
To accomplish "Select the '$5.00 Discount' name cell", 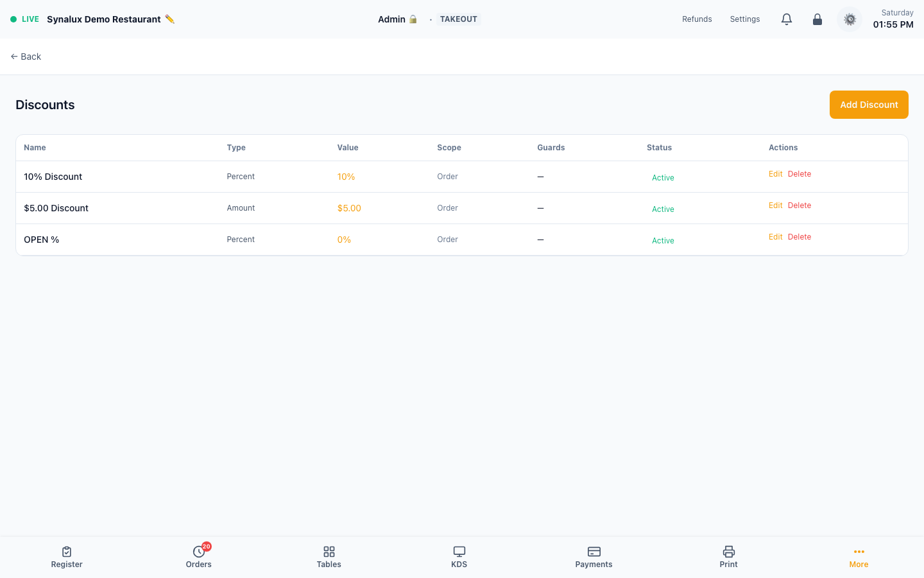I will click(56, 208).
